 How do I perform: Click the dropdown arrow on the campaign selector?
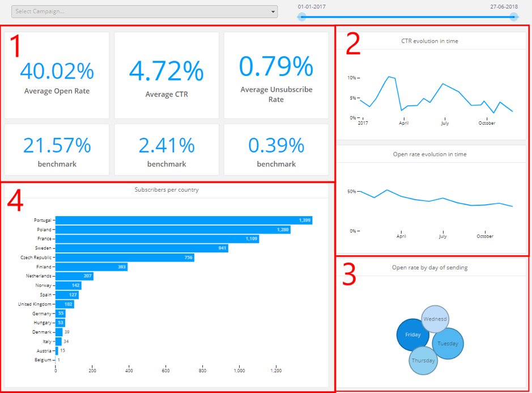[x=272, y=11]
